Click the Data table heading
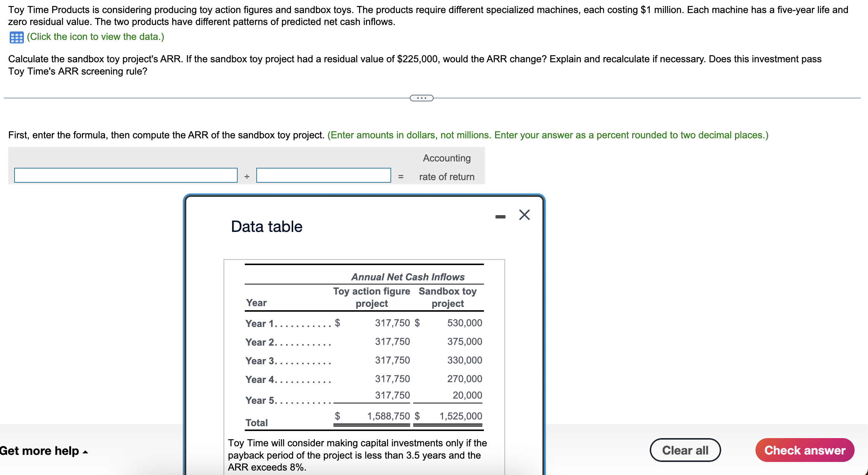 [266, 227]
